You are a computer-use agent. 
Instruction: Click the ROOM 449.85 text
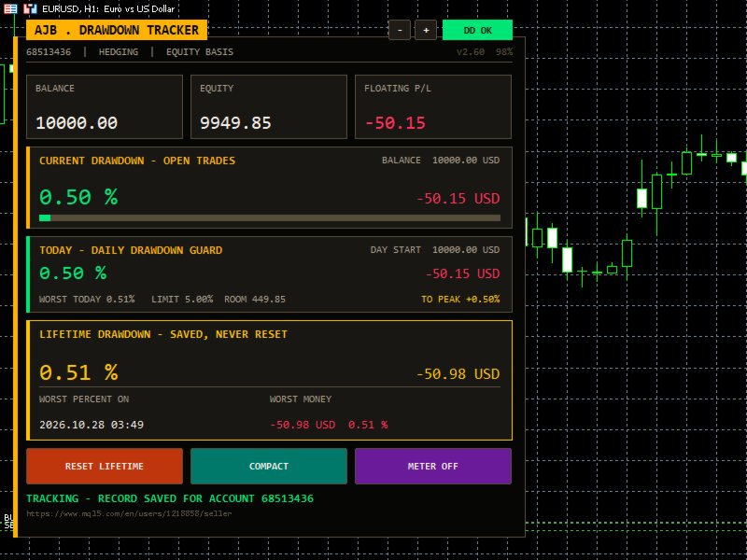[x=255, y=299]
